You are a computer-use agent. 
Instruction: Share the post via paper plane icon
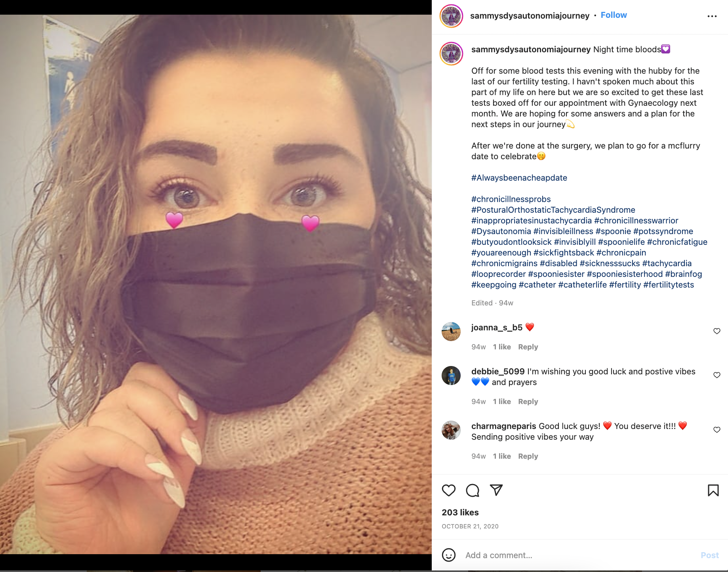pyautogui.click(x=496, y=490)
